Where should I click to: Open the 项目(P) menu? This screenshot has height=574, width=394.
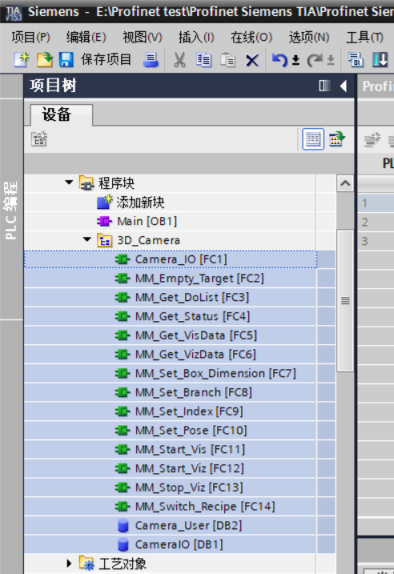pos(31,37)
